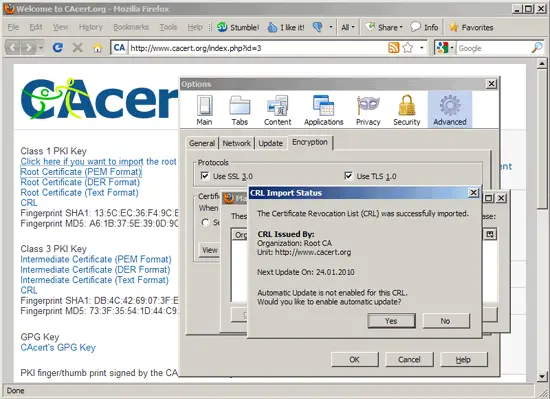Image resolution: width=550 pixels, height=399 pixels.
Task: Open the dropdown arrow after thumbs-down
Action: [x=330, y=27]
